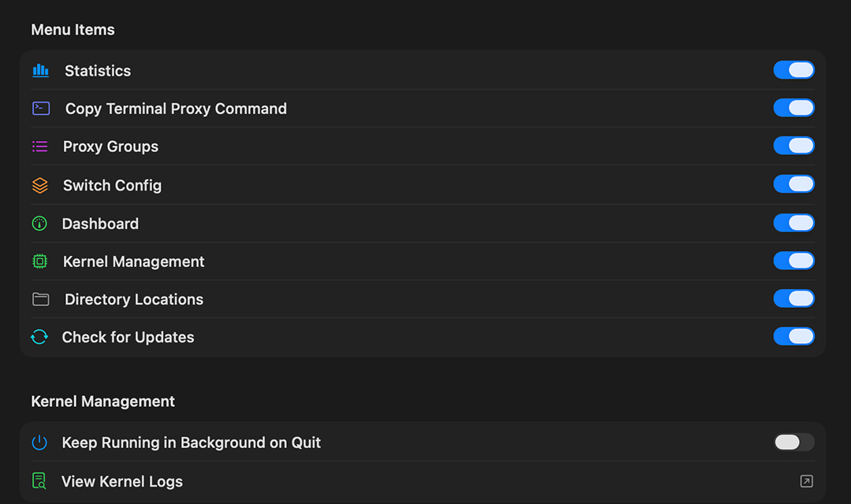
Task: Click the Copy Terminal Proxy Command terminal icon
Action: click(41, 109)
